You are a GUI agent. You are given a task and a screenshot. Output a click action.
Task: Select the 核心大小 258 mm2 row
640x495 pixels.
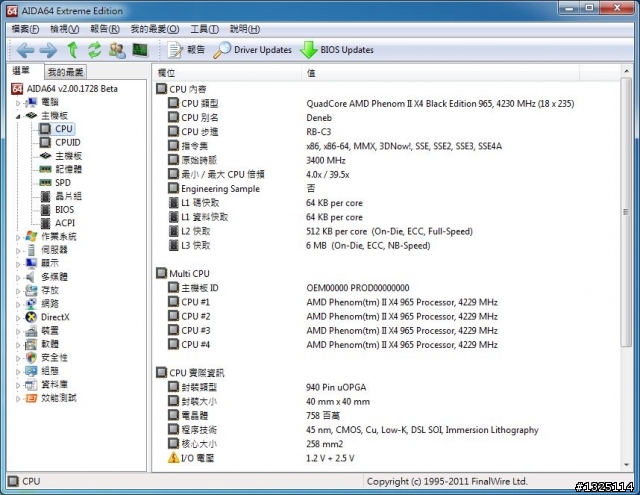click(256, 444)
